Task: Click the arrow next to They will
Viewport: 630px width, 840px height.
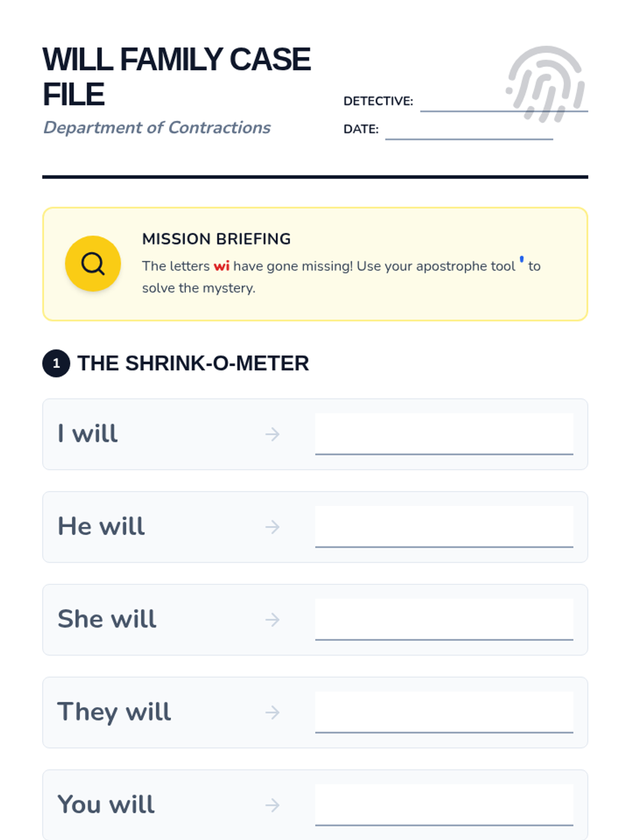Action: pos(272,712)
